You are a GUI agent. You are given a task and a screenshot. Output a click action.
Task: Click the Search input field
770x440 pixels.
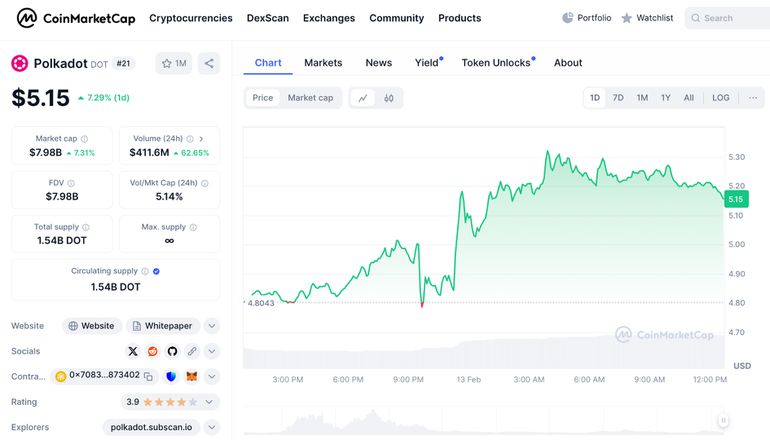728,18
